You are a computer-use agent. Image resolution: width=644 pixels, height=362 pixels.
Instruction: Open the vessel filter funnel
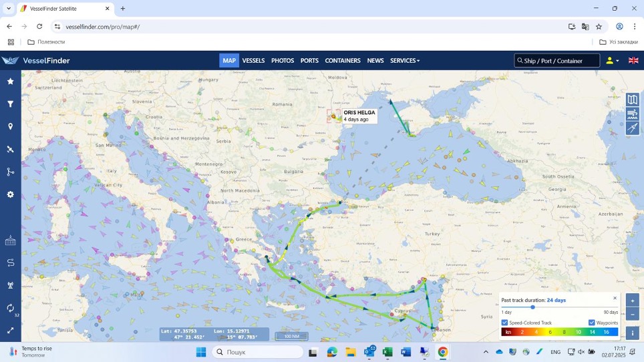click(x=10, y=104)
